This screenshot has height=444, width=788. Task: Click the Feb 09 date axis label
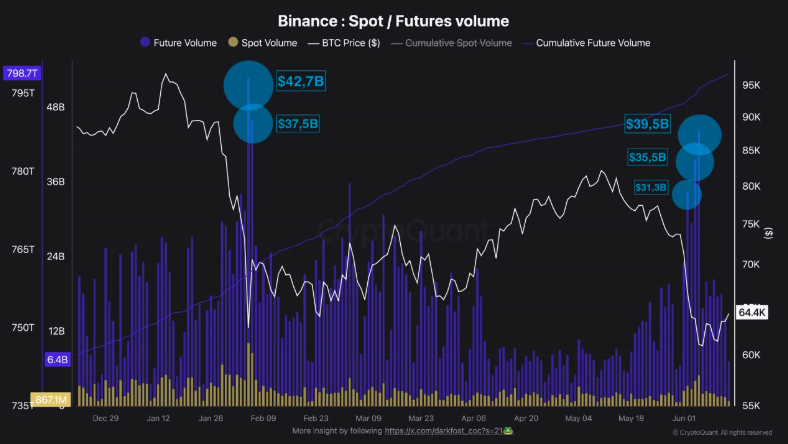263,418
